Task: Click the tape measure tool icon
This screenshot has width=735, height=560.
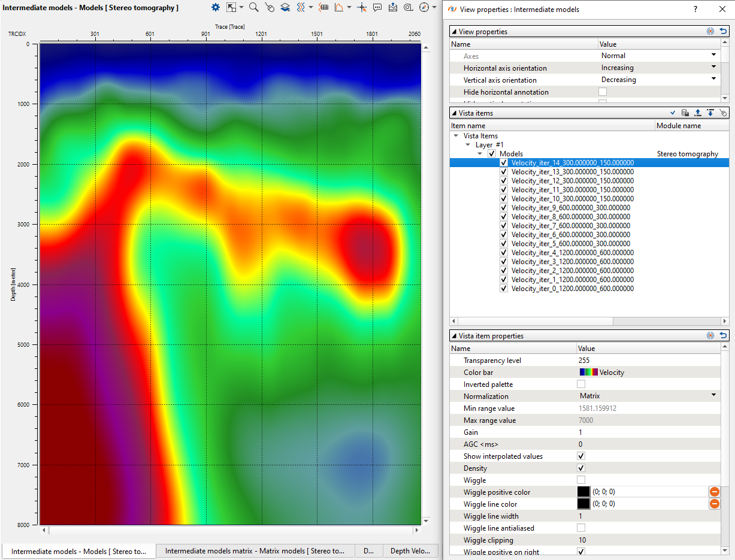Action: pyautogui.click(x=408, y=7)
